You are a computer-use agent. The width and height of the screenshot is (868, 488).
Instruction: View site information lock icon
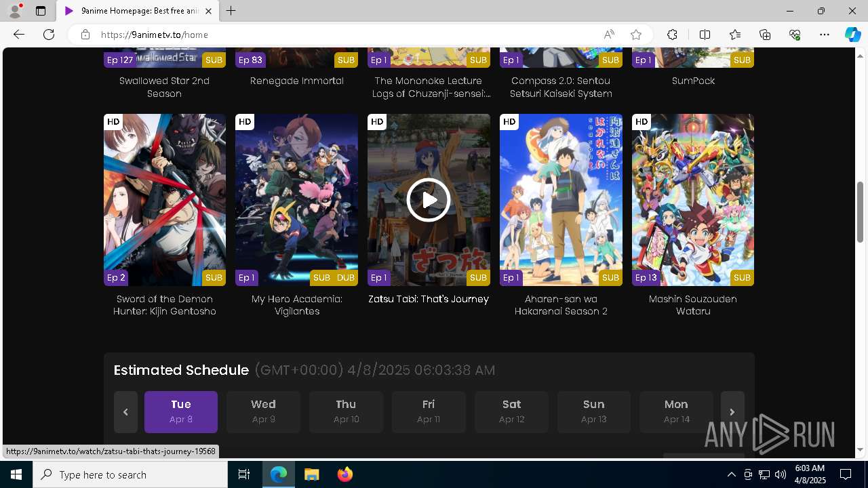click(85, 35)
